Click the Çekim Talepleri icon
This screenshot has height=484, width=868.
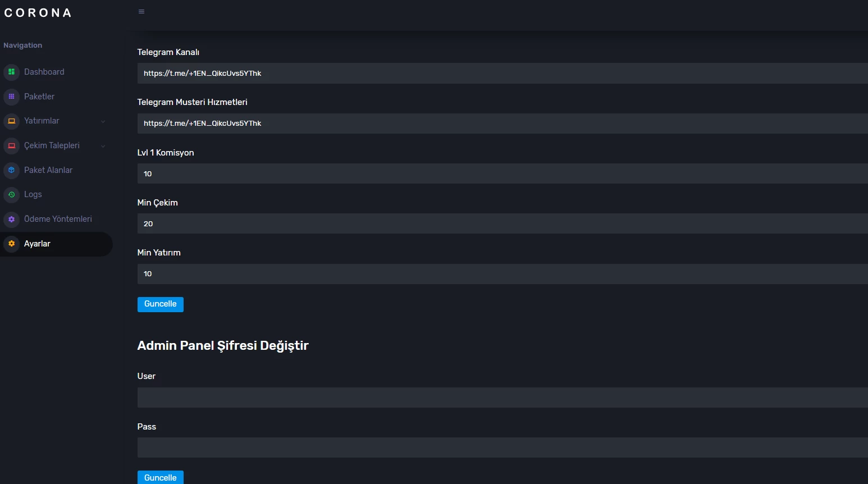pyautogui.click(x=11, y=145)
